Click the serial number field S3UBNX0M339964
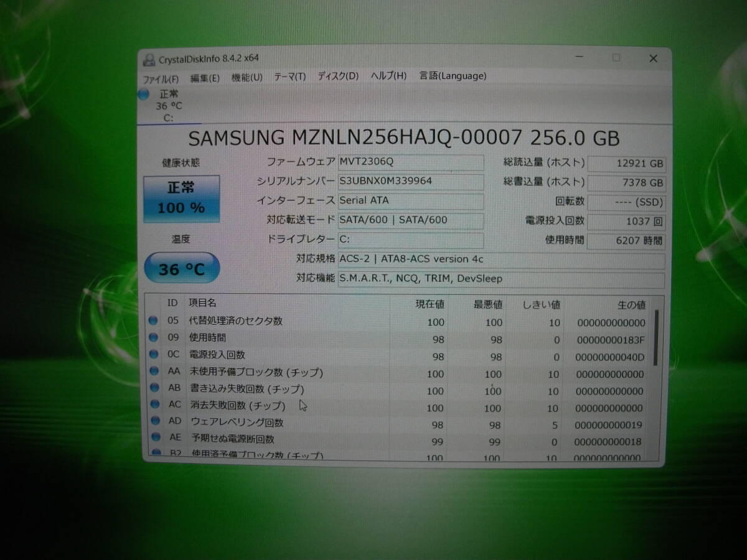The height and width of the screenshot is (560, 747). tap(411, 182)
